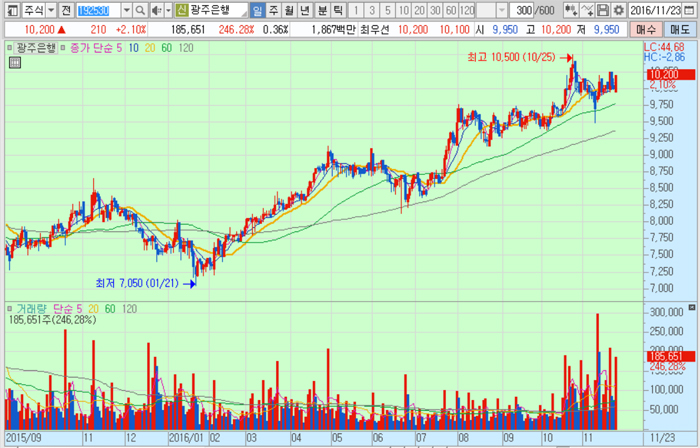The height and width of the screenshot is (448, 700).
Task: Click the 최저 7,050 (01/21) annotation
Action: (x=137, y=283)
